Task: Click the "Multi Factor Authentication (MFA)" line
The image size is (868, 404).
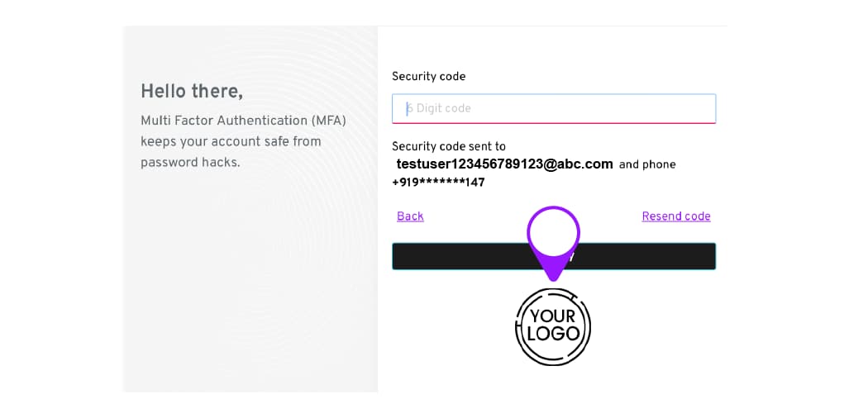Action: point(243,121)
